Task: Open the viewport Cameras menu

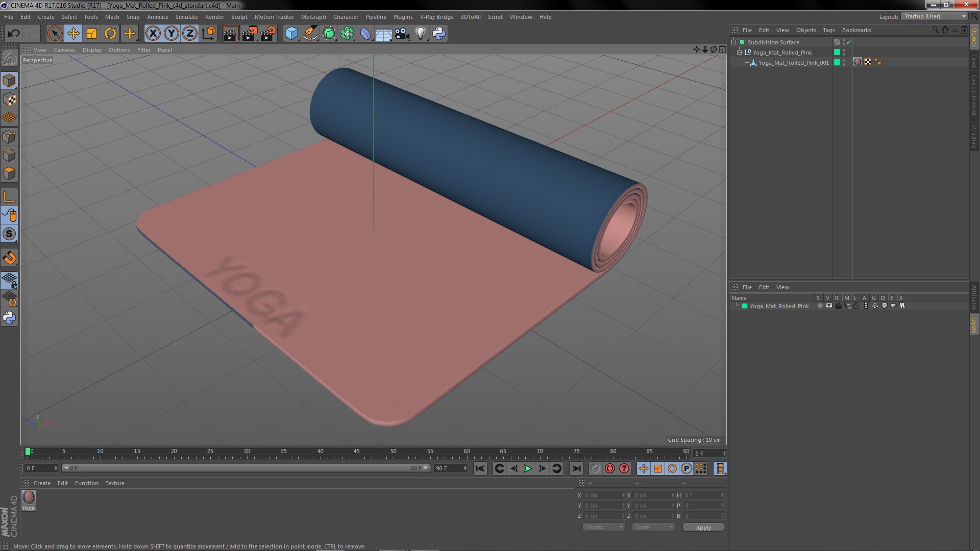Action: [x=64, y=50]
